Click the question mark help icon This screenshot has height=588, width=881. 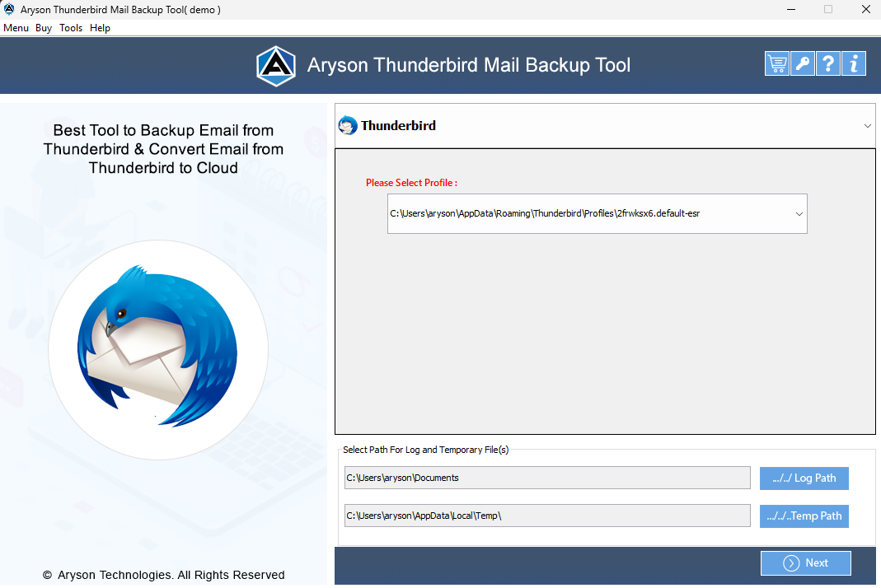tap(828, 64)
